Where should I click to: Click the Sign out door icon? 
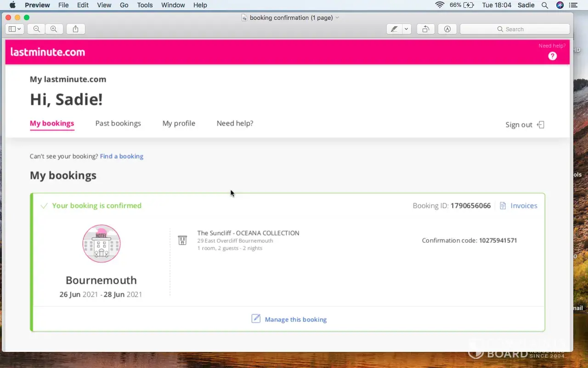click(541, 125)
